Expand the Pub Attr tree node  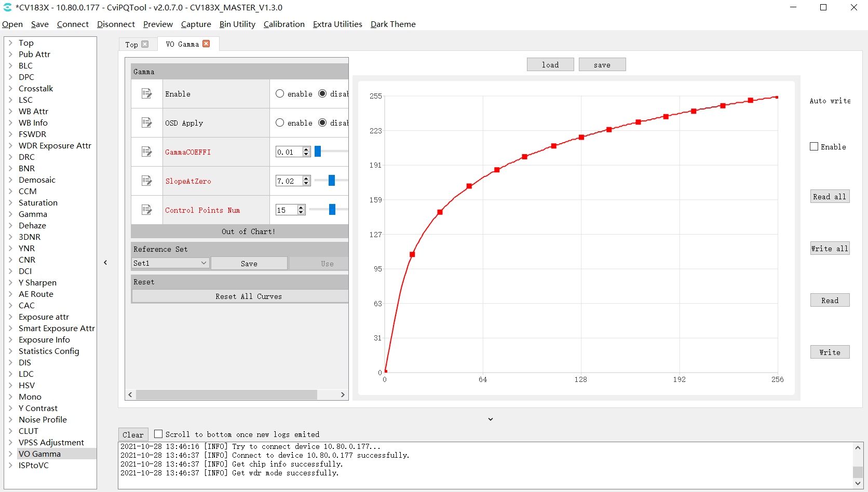point(10,54)
